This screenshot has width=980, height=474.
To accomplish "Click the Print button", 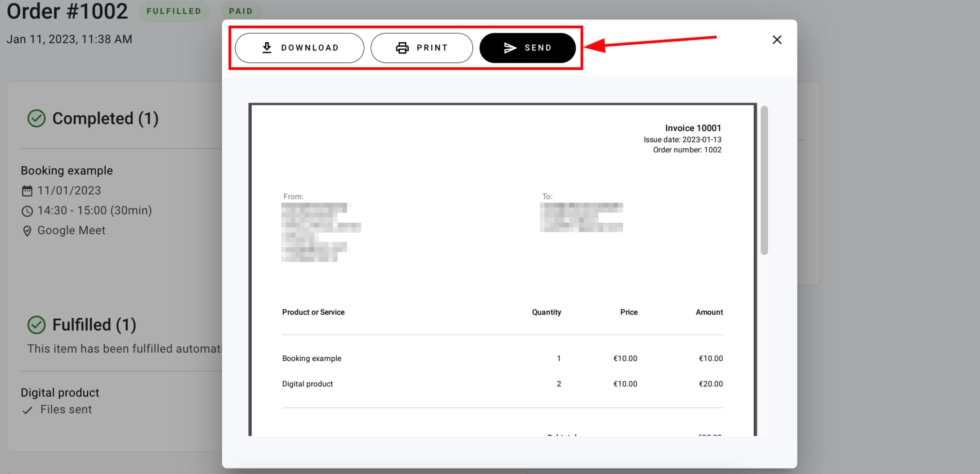I will click(421, 47).
